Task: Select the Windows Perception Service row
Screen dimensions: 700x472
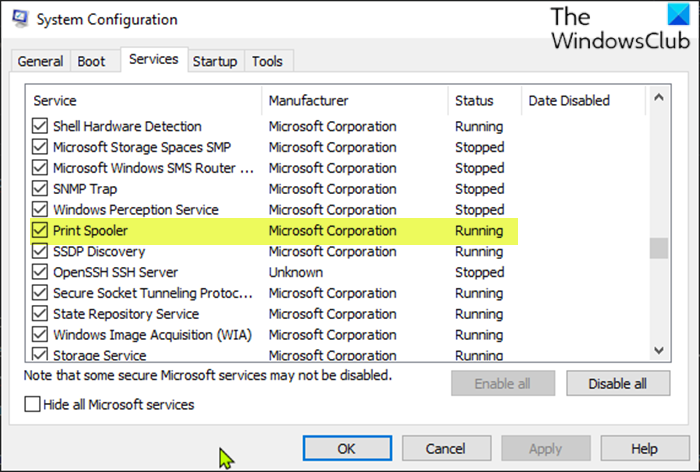Action: tap(135, 210)
